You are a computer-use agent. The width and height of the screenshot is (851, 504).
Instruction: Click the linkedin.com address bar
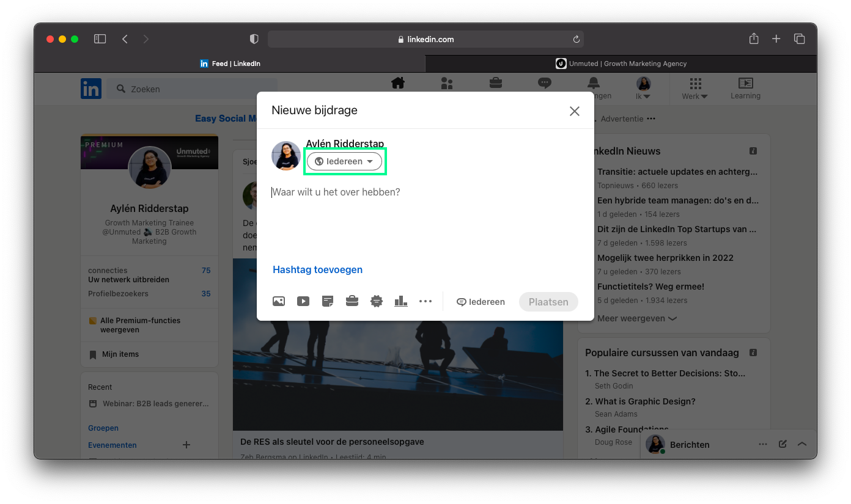point(425,39)
